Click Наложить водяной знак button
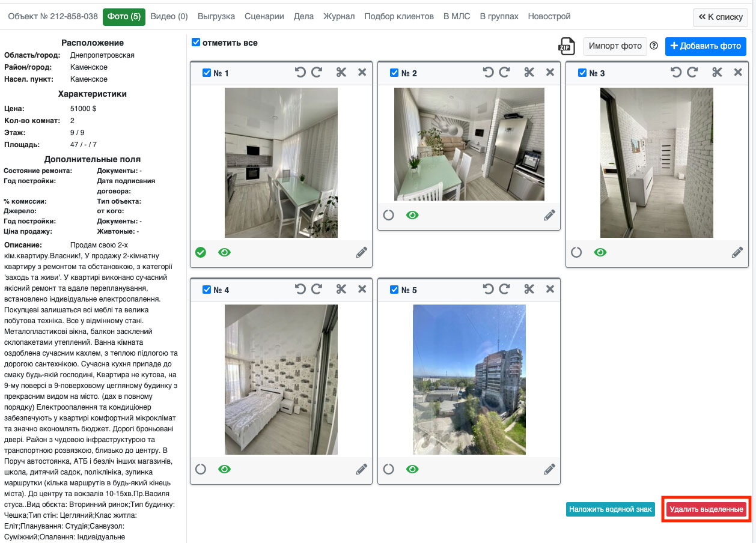756x543 pixels. tap(610, 509)
